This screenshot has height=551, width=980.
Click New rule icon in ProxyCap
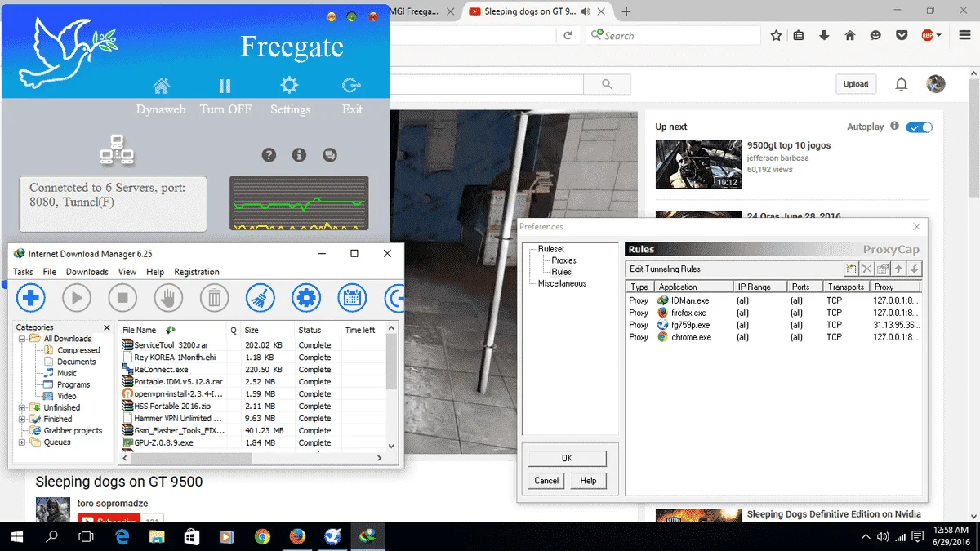click(851, 269)
